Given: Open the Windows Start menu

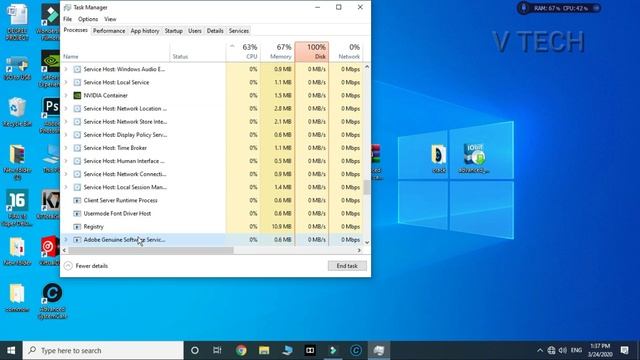Looking at the screenshot, I should pyautogui.click(x=11, y=350).
